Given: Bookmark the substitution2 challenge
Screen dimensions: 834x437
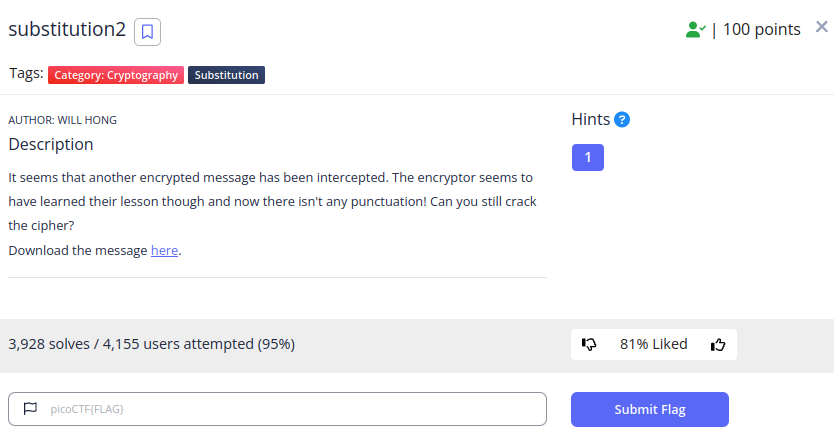Looking at the screenshot, I should click(147, 32).
